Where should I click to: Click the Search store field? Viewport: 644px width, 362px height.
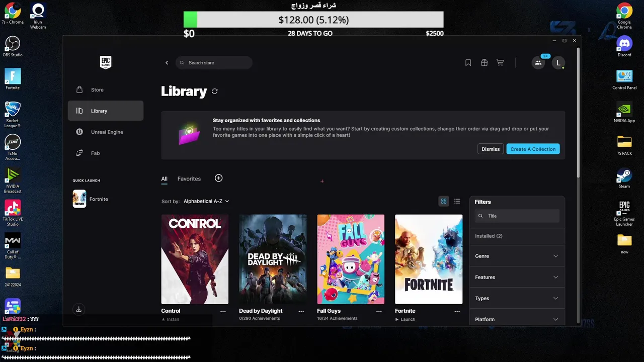coord(214,63)
